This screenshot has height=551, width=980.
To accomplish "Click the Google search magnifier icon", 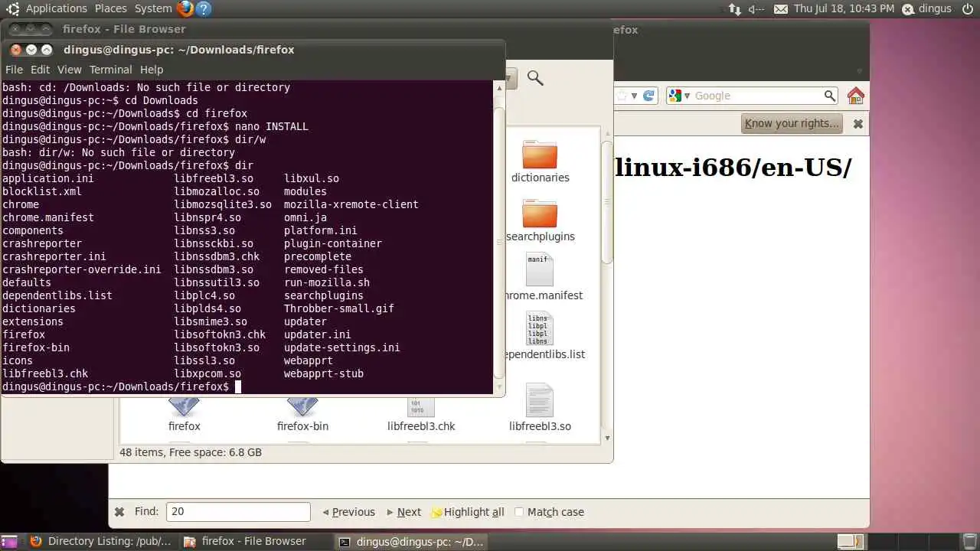I will click(830, 96).
